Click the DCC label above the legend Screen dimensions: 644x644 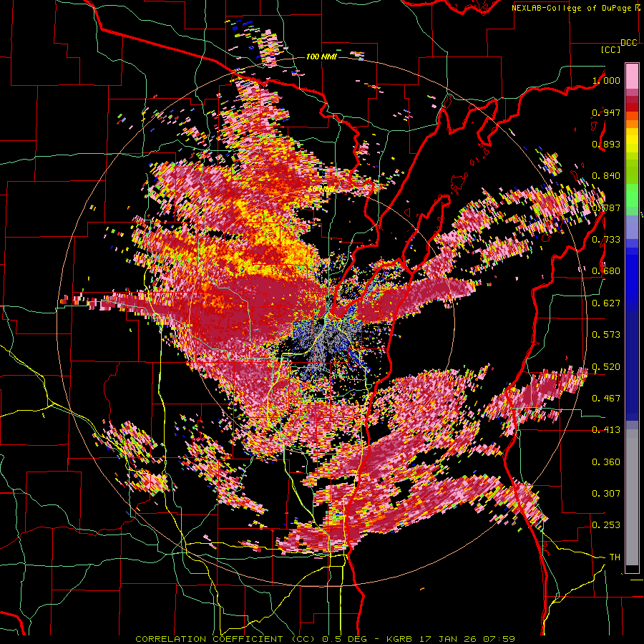click(x=629, y=43)
